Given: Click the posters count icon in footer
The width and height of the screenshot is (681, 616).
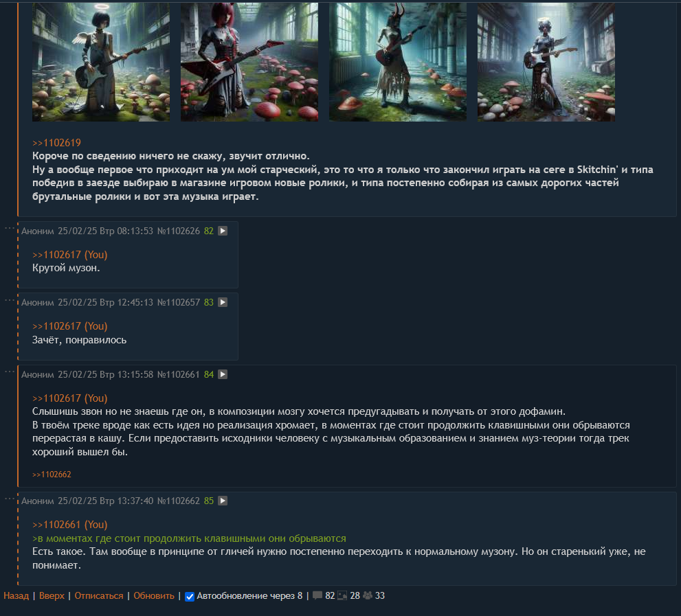Looking at the screenshot, I should 368,595.
